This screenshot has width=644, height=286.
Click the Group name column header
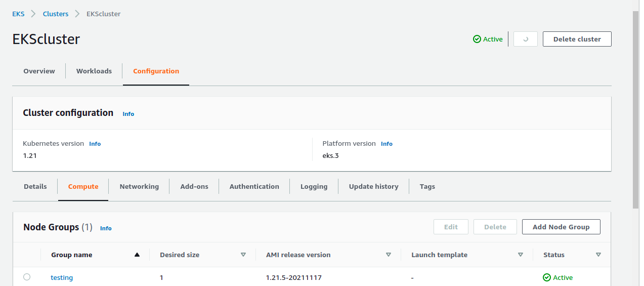[72, 255]
